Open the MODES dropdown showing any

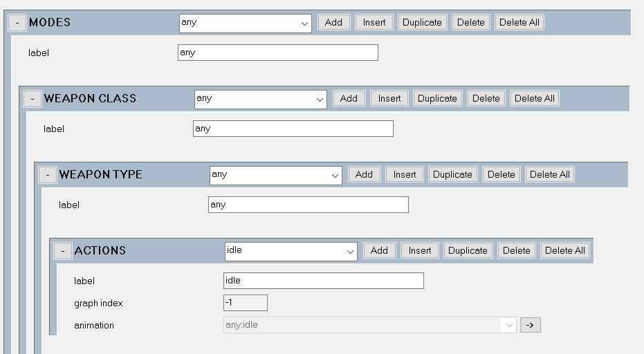[245, 23]
